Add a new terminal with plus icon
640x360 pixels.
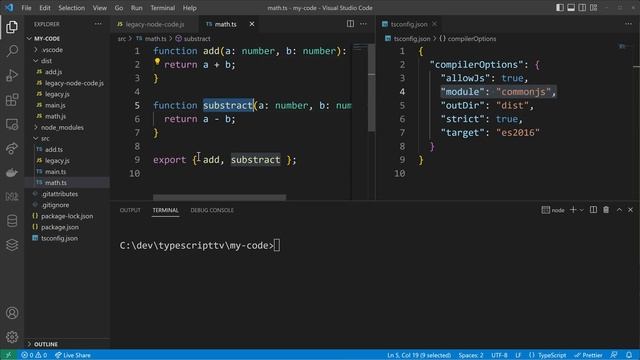tap(573, 210)
